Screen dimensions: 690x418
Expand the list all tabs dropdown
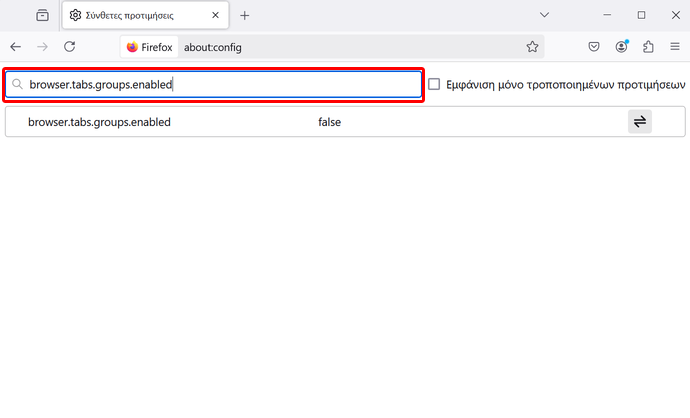click(x=544, y=15)
